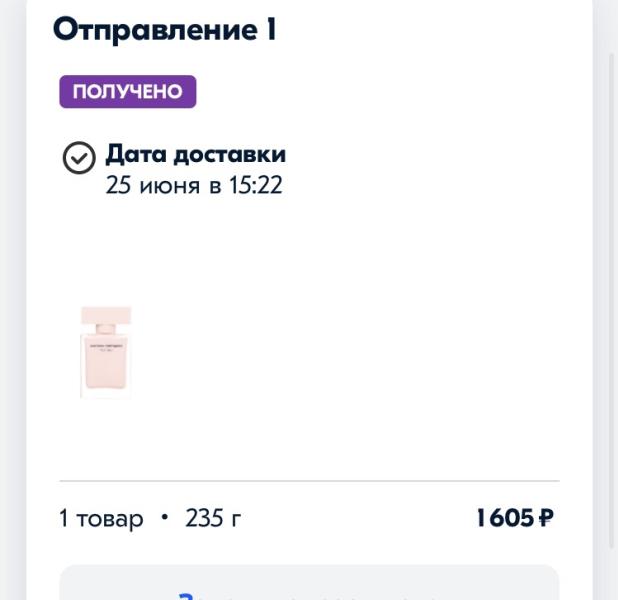Click the number 1 in the shipment heading

tap(270, 30)
